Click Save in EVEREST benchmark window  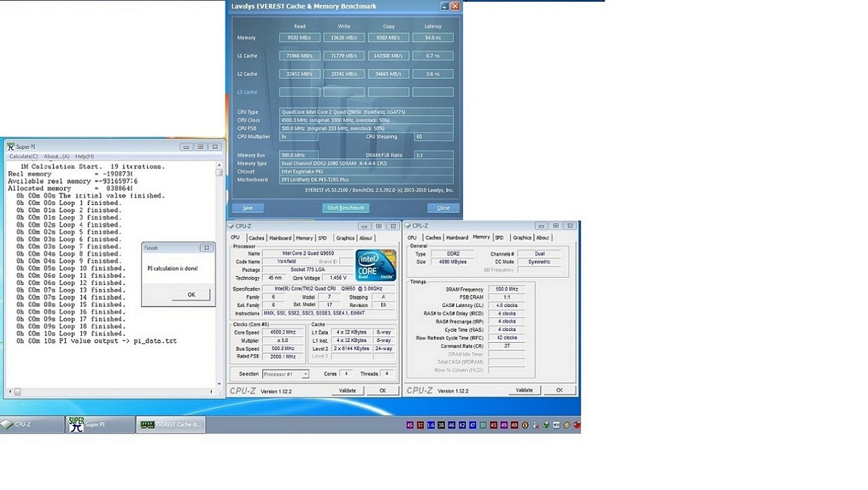[x=248, y=208]
